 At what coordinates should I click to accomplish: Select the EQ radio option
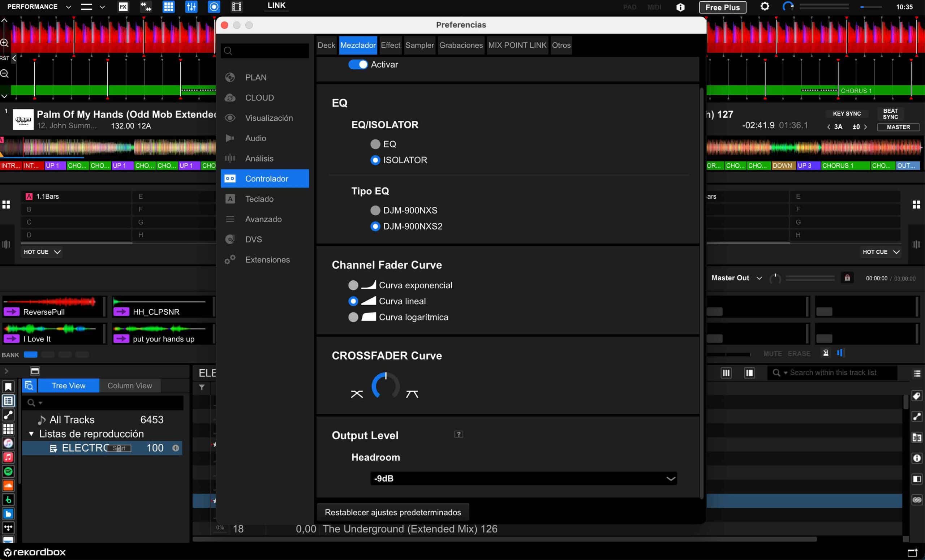pyautogui.click(x=375, y=144)
